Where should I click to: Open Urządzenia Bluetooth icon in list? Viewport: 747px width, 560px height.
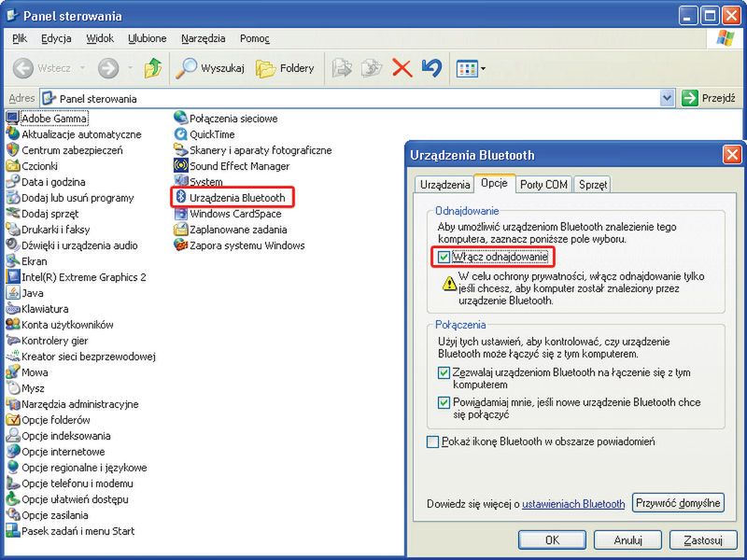pos(180,197)
